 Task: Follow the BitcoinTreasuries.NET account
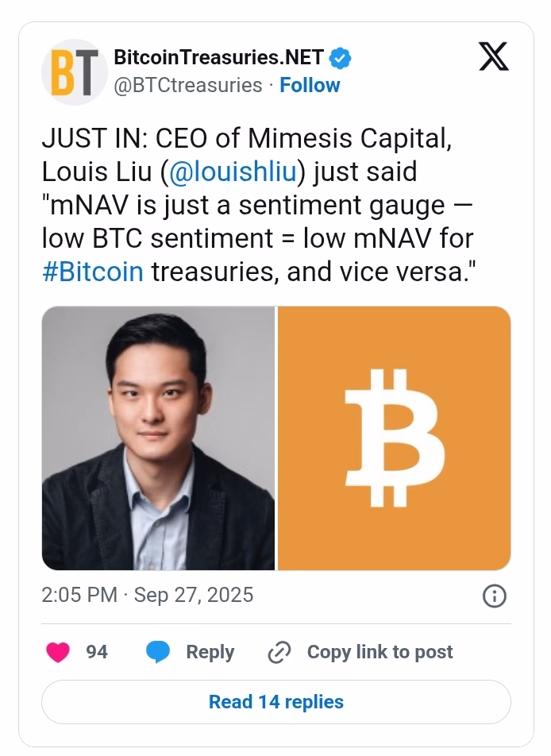point(310,85)
